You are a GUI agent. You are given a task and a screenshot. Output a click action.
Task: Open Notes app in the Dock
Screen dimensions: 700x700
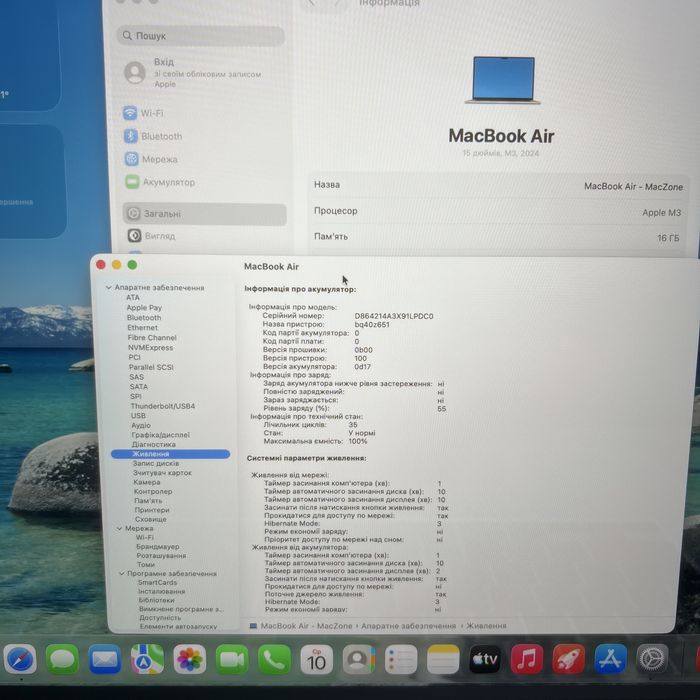[x=443, y=659]
